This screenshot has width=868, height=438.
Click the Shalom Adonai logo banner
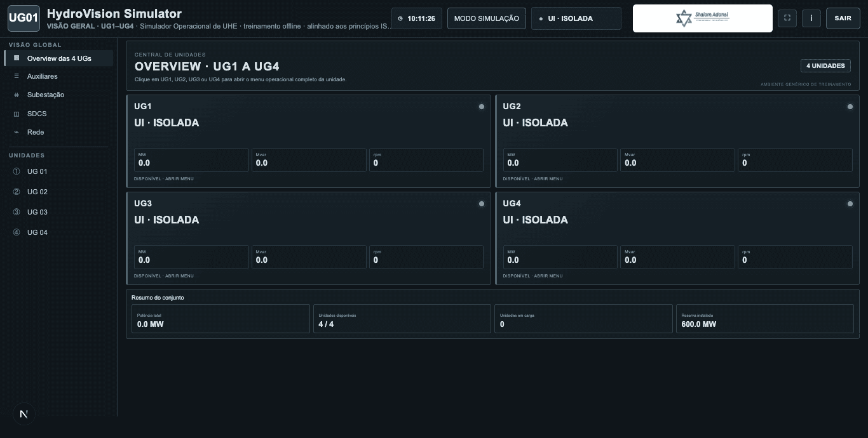pos(703,18)
